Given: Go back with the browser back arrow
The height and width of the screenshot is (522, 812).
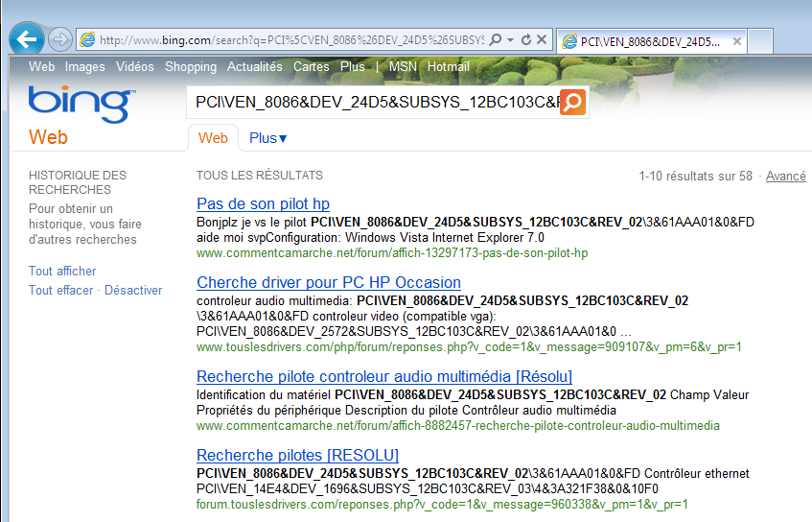Looking at the screenshot, I should pyautogui.click(x=26, y=39).
